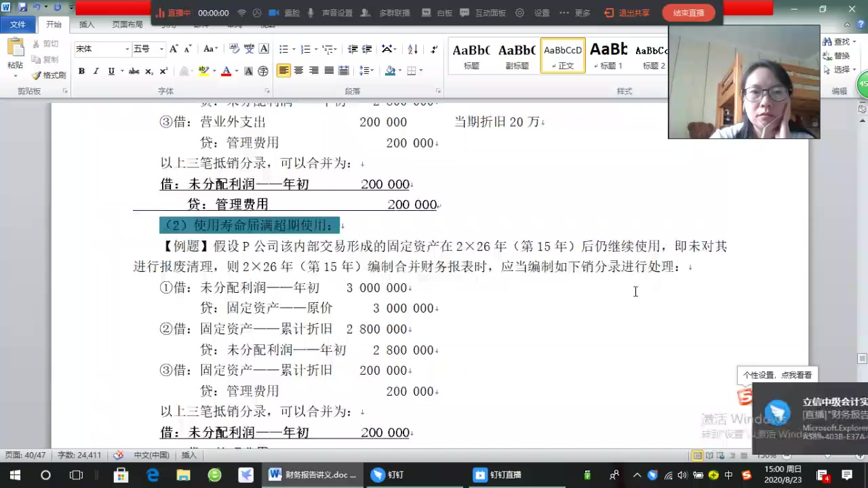
Task: Toggle Italic formatting
Action: [96, 71]
